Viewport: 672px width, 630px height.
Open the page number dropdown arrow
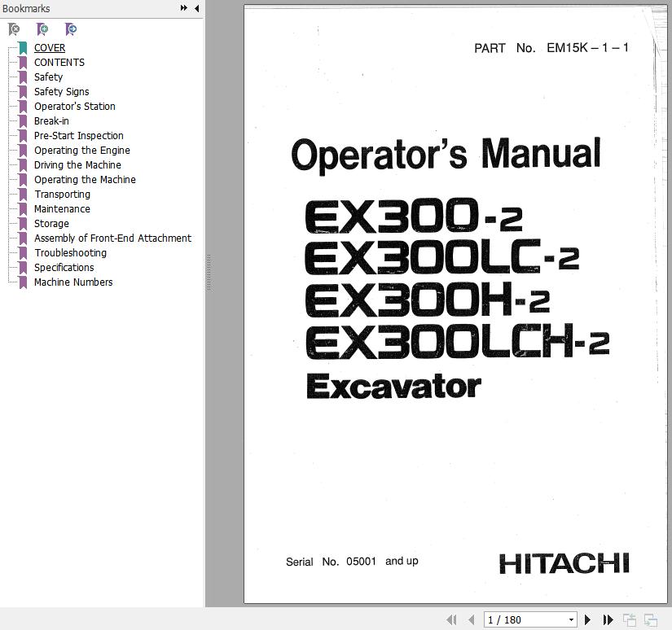(x=571, y=619)
